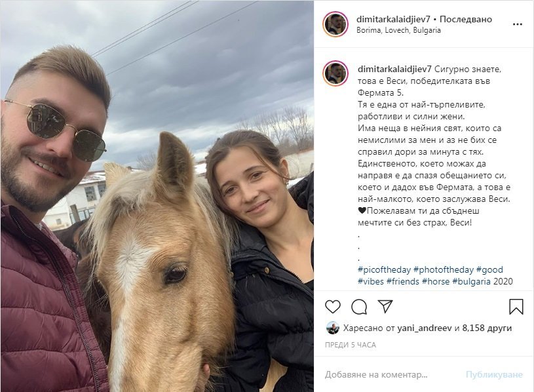534x392 pixels.
Task: Save post with bookmark icon
Action: pyautogui.click(x=516, y=307)
